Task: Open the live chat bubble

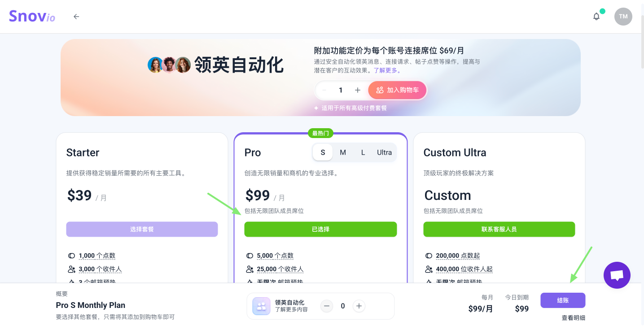Action: pyautogui.click(x=617, y=275)
